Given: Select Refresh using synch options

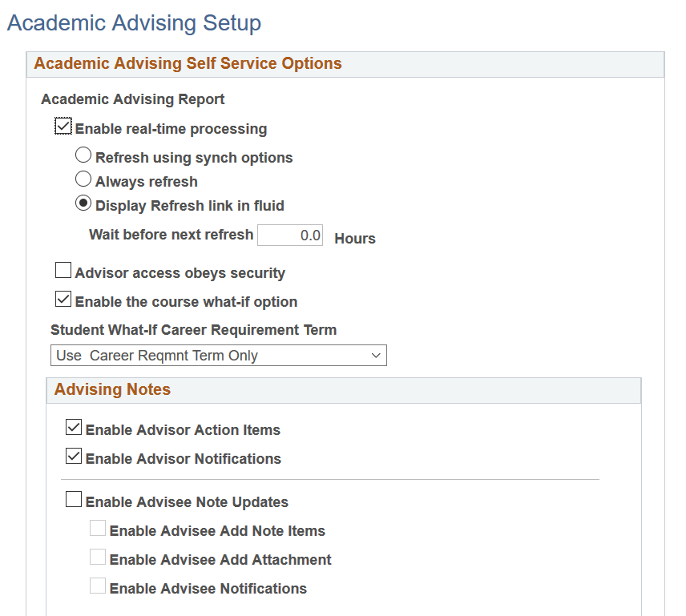Looking at the screenshot, I should [x=83, y=156].
